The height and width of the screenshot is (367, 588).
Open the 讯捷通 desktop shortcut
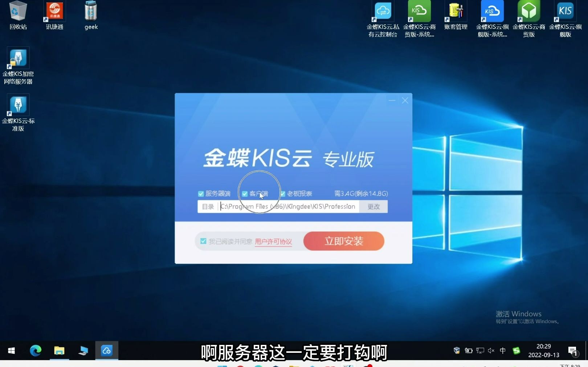coord(54,15)
